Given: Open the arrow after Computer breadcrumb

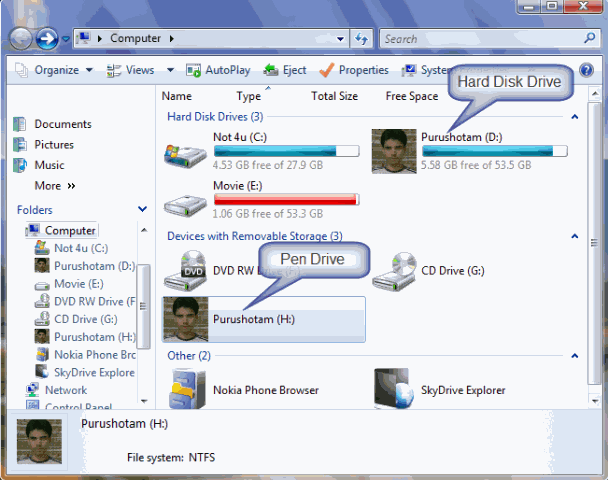Looking at the screenshot, I should coord(171,38).
